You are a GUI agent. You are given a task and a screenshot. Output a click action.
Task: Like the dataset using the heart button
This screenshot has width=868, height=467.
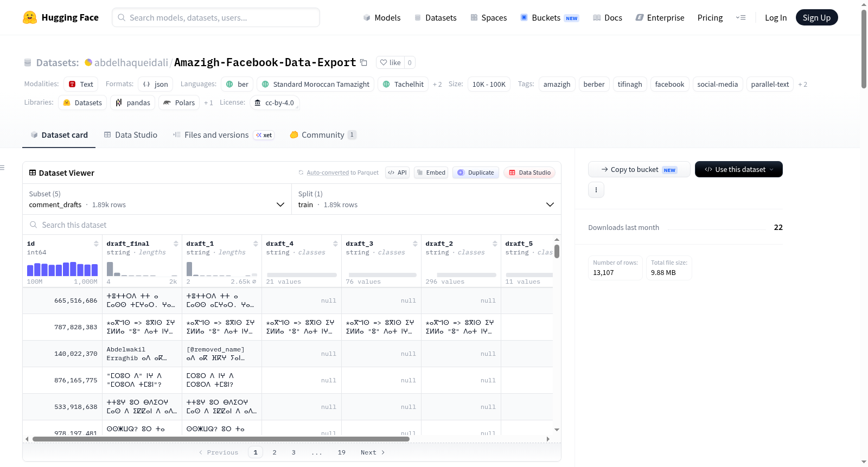(x=390, y=62)
